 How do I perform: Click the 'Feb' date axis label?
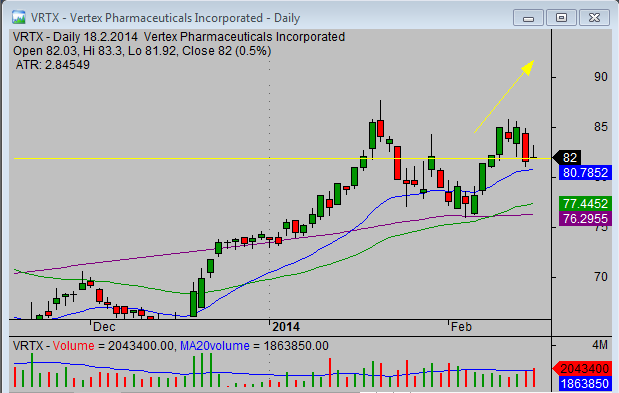[x=461, y=327]
